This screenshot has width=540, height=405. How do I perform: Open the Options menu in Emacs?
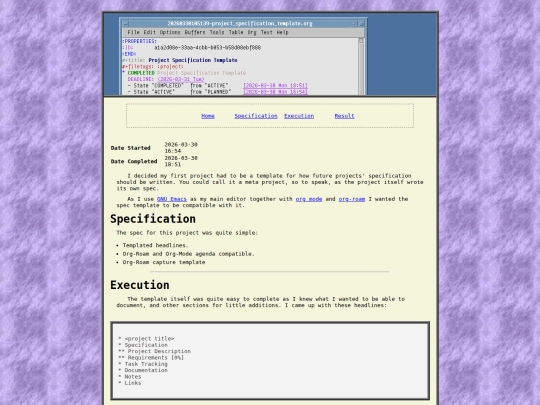coord(170,32)
